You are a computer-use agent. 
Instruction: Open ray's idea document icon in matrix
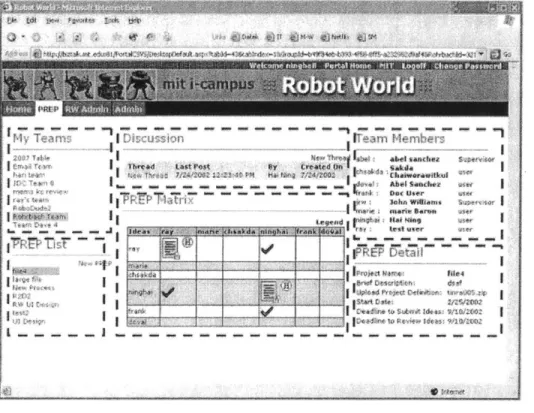(170, 248)
